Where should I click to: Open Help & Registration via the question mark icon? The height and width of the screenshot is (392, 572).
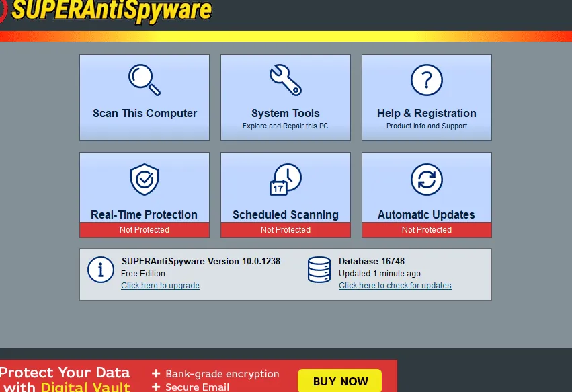click(426, 79)
